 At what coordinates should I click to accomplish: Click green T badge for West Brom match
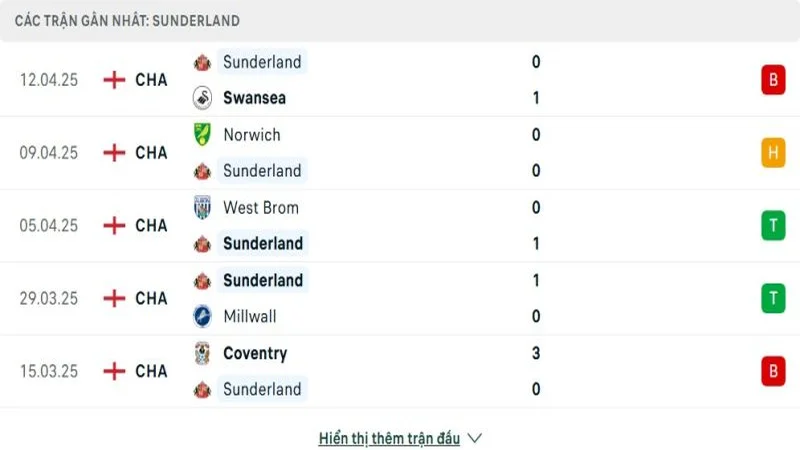773,225
